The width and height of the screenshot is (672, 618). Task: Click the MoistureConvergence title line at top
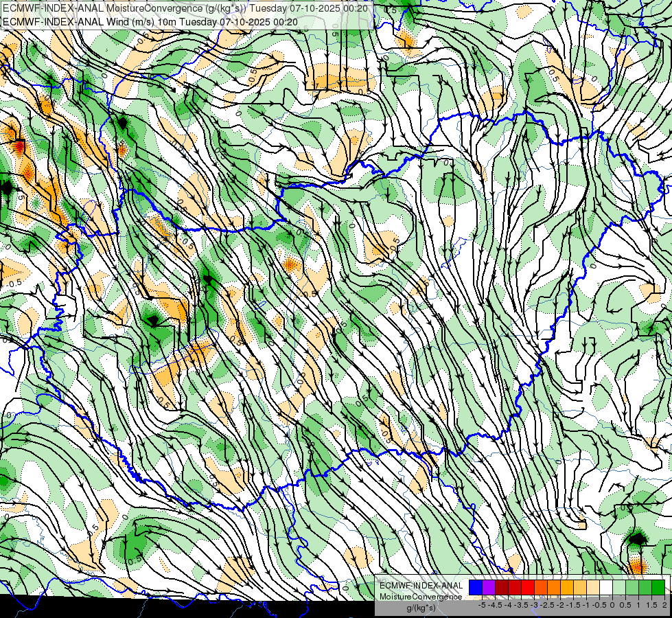click(x=185, y=8)
